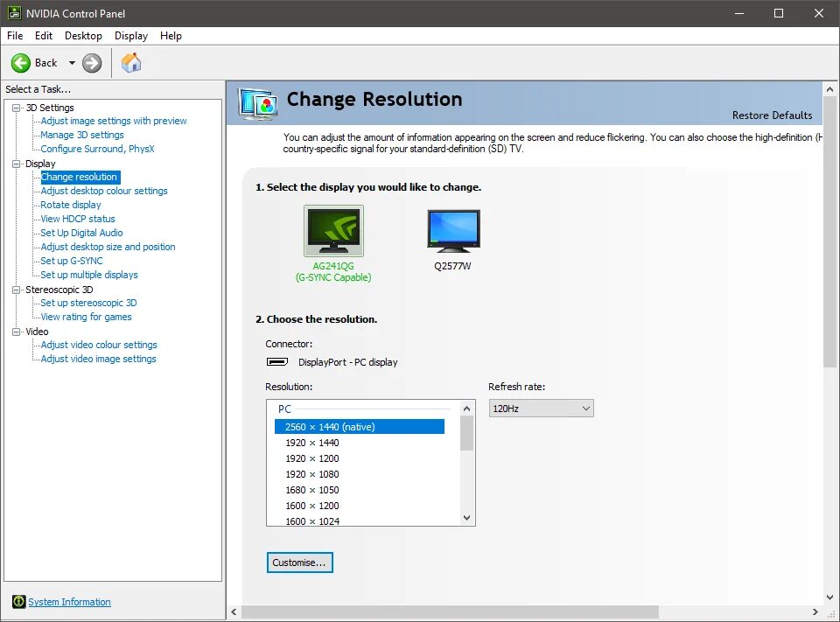Select Change resolution in the task tree
The height and width of the screenshot is (622, 840).
tap(80, 177)
